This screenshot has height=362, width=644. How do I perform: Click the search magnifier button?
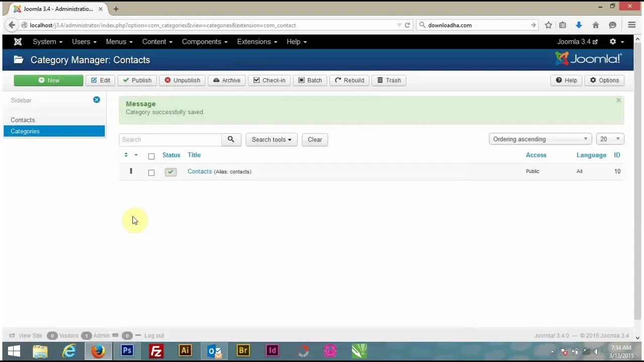[231, 139]
